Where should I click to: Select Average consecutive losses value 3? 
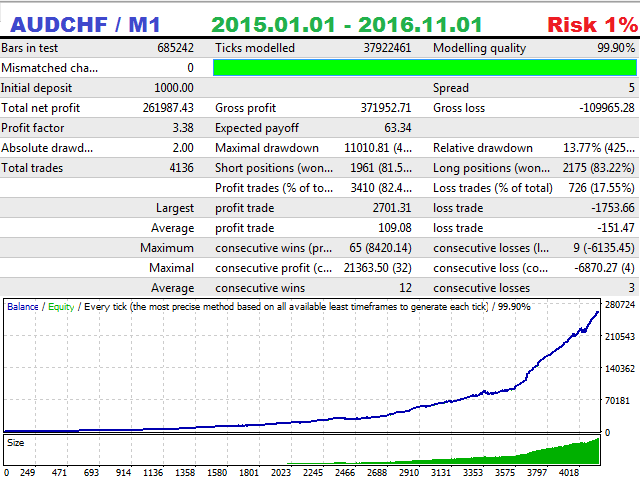click(631, 288)
